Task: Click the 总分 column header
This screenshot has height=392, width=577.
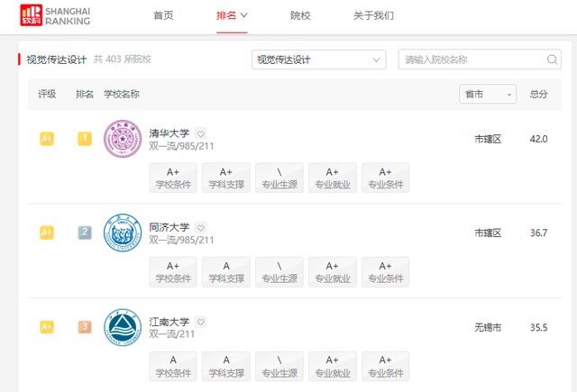Action: tap(538, 94)
